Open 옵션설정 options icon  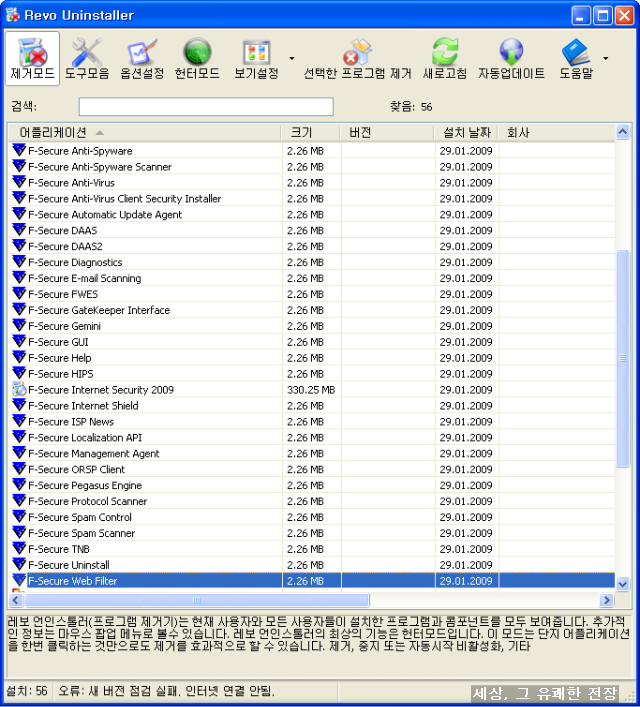(142, 58)
